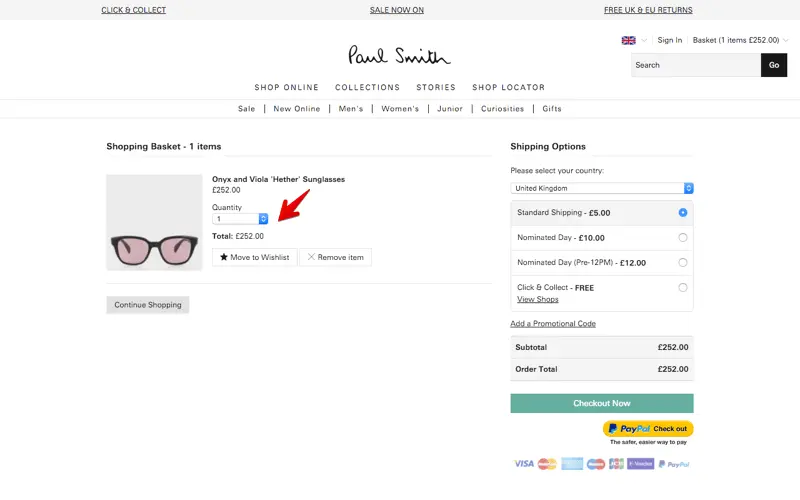Click the PayPal logo in payment methods row

click(674, 464)
